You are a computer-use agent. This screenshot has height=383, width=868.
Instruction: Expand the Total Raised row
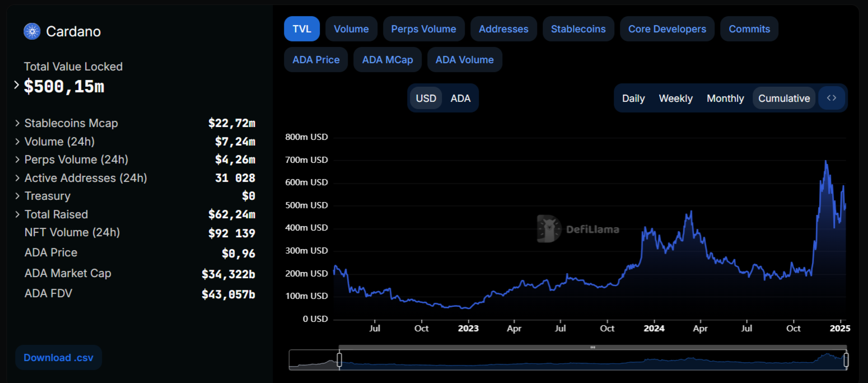17,214
